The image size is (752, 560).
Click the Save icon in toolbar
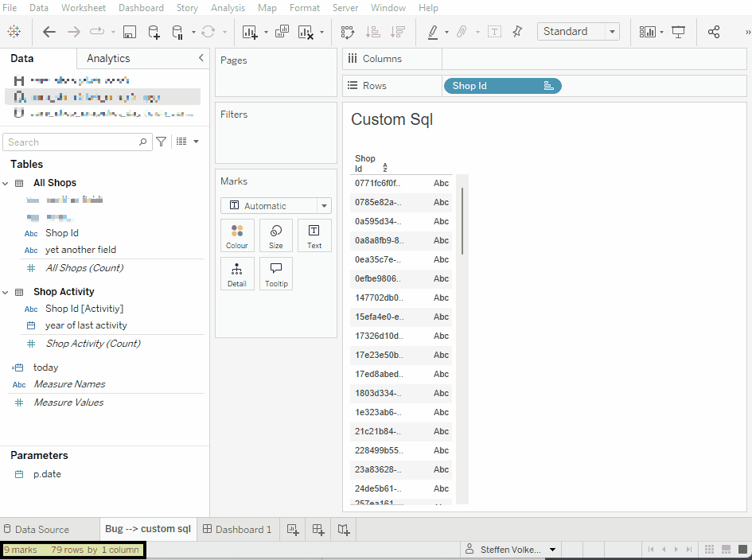pos(130,32)
